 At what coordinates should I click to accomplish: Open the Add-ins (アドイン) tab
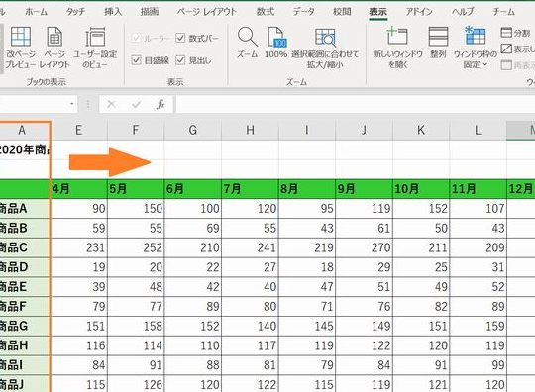pos(419,12)
